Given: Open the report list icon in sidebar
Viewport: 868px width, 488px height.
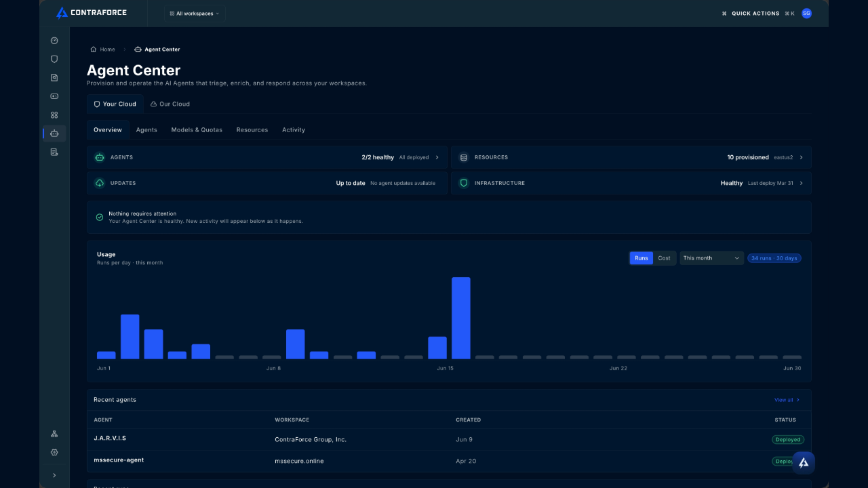Looking at the screenshot, I should (54, 152).
